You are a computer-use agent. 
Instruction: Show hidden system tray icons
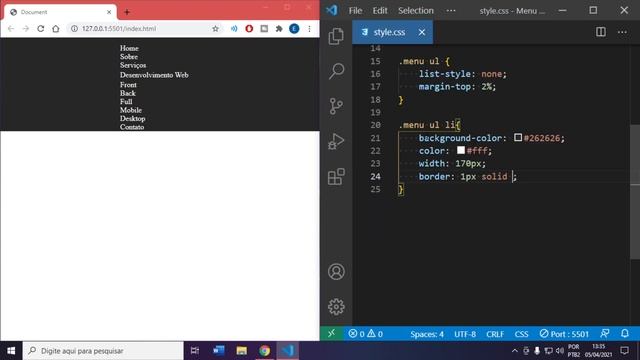(x=515, y=351)
